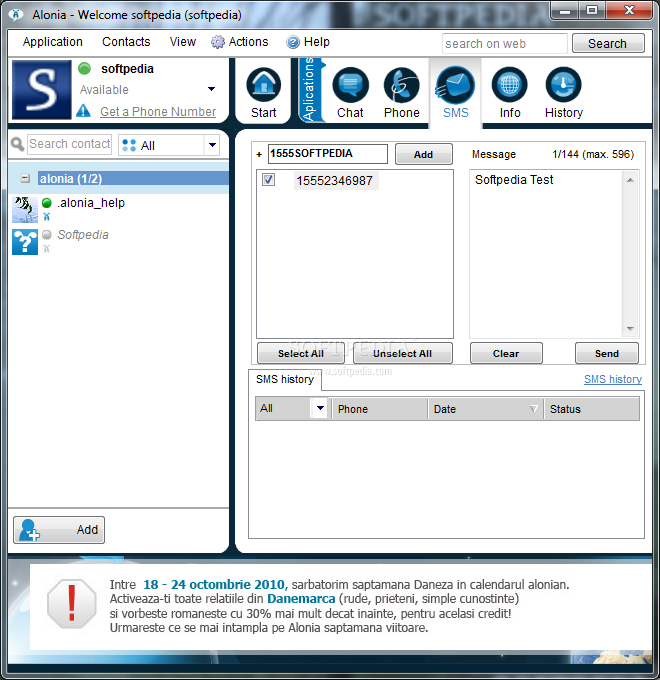Viewport: 660px width, 680px height.
Task: Click the grey status dot of Softpedia contact
Action: [47, 235]
